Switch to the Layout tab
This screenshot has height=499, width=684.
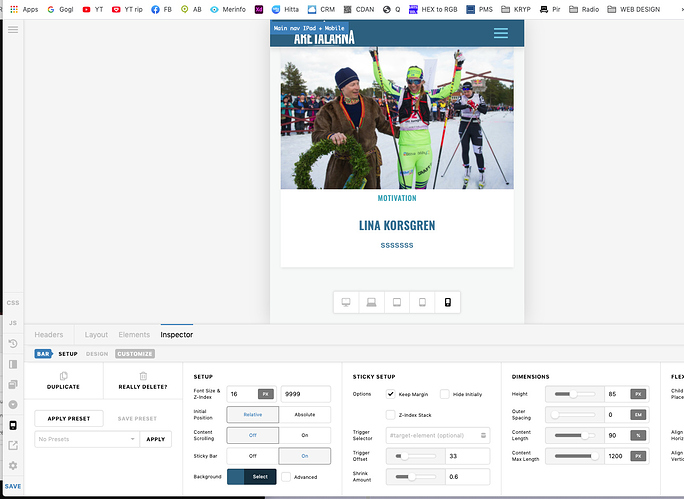96,335
